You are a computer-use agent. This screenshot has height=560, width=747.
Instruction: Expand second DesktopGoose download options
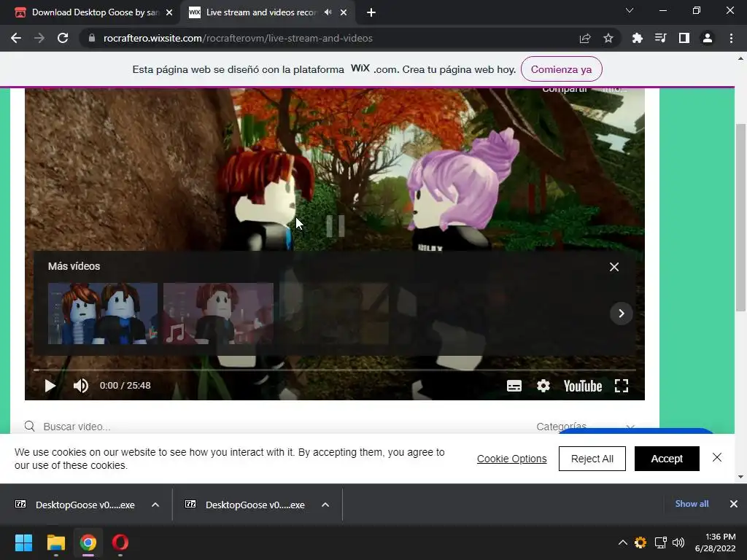[x=325, y=505]
